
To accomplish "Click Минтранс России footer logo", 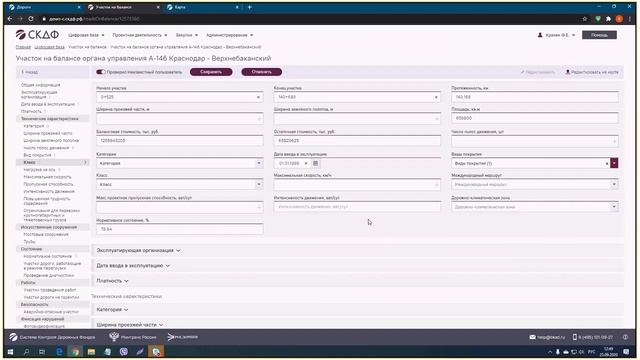I will click(133, 337).
